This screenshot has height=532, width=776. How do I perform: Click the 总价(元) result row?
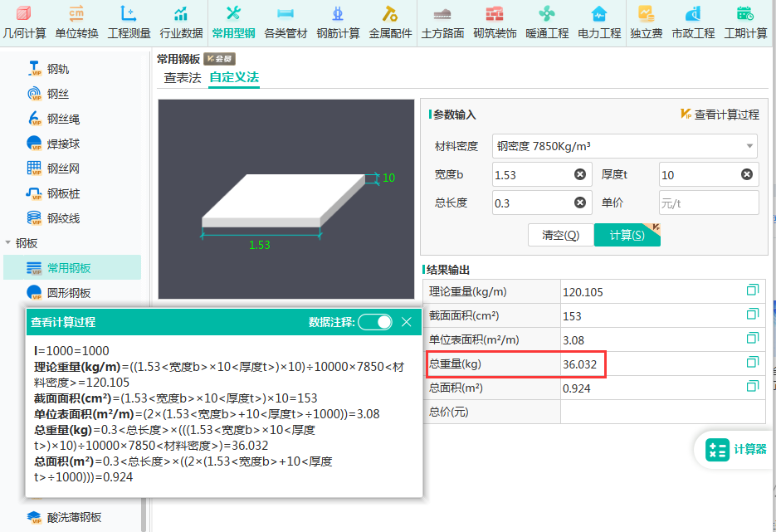click(x=594, y=412)
